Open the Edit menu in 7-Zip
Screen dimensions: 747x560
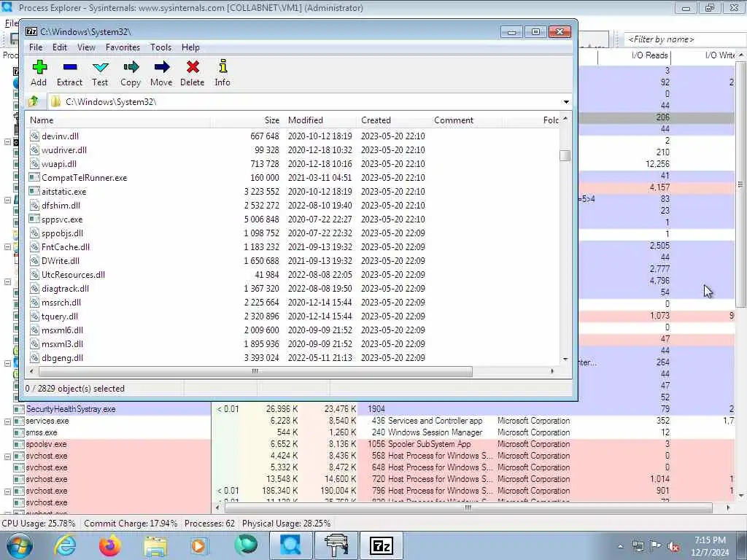click(x=60, y=47)
